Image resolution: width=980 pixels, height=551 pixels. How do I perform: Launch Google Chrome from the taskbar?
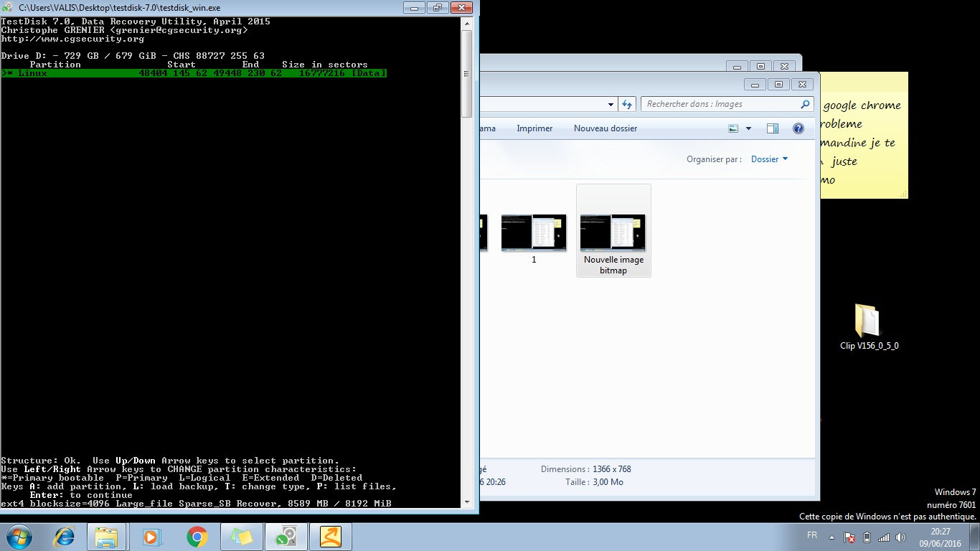click(x=197, y=536)
